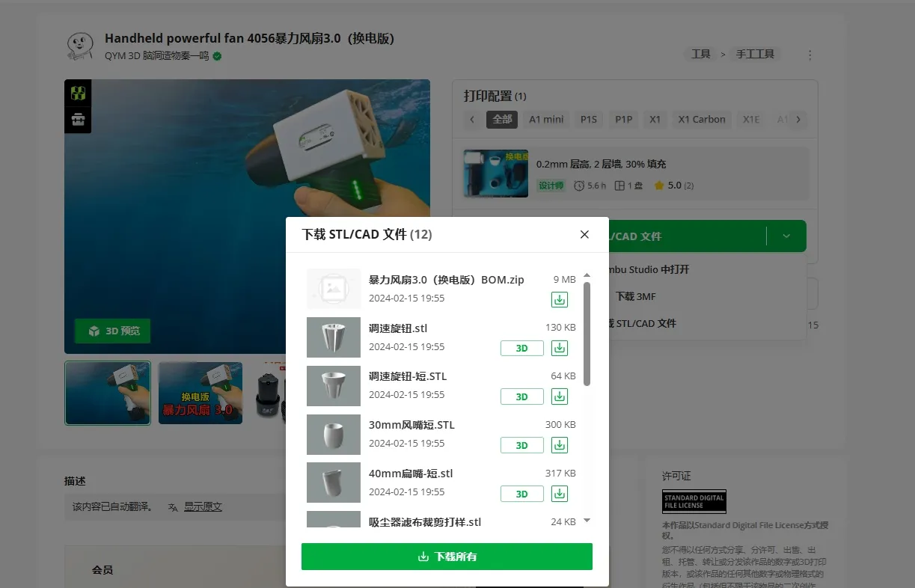Download the 30mm风嘴短.STL file

[560, 445]
